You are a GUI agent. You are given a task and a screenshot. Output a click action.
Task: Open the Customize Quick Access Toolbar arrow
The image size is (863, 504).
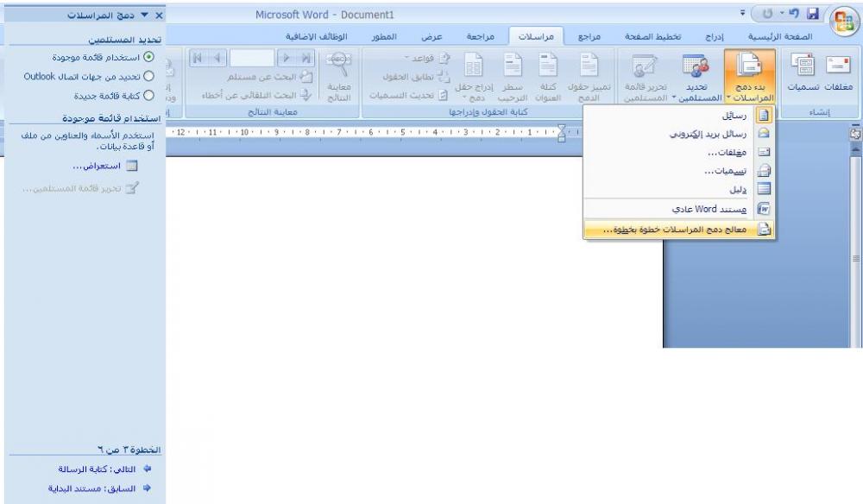coord(742,13)
